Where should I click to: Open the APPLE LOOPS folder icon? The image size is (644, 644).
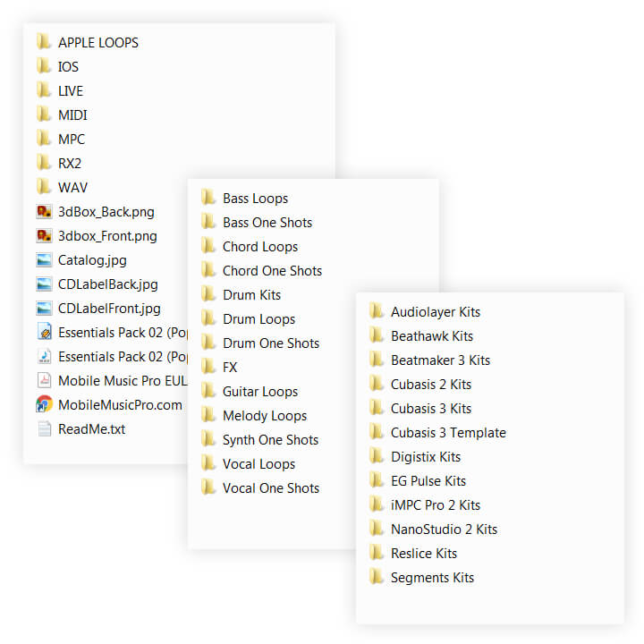(44, 42)
